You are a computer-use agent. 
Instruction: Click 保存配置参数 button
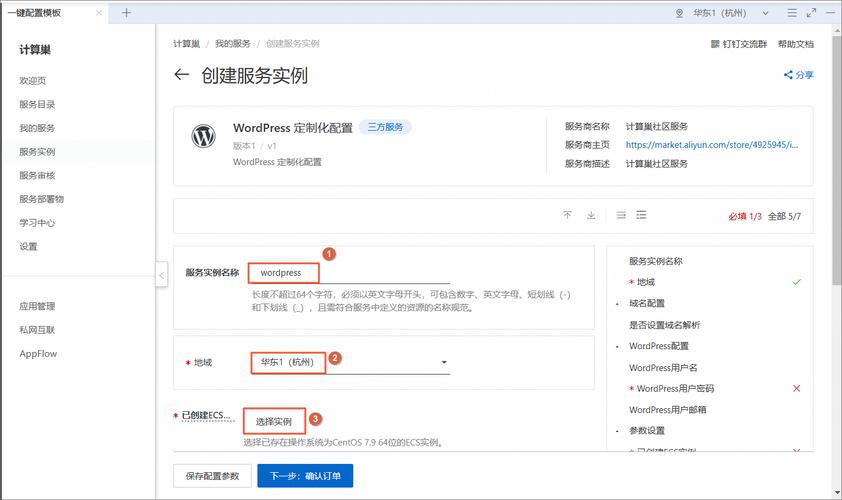212,476
